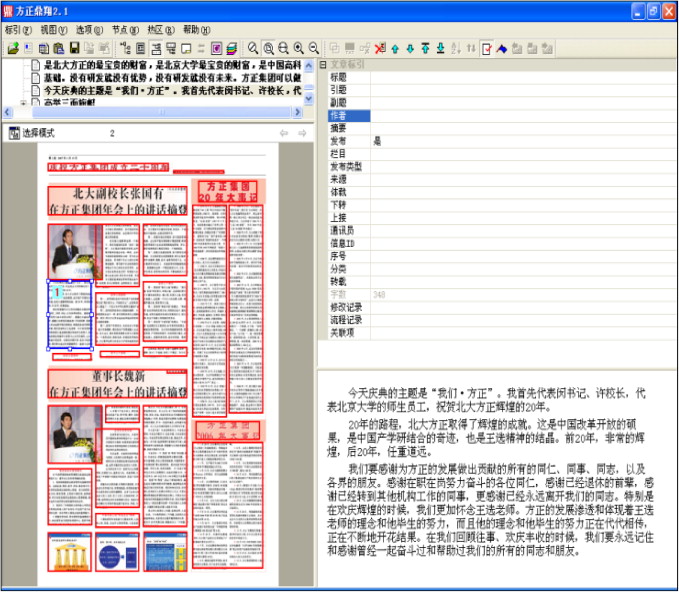This screenshot has height=592, width=679.
Task: Open the 热区 menu
Action: 161,30
